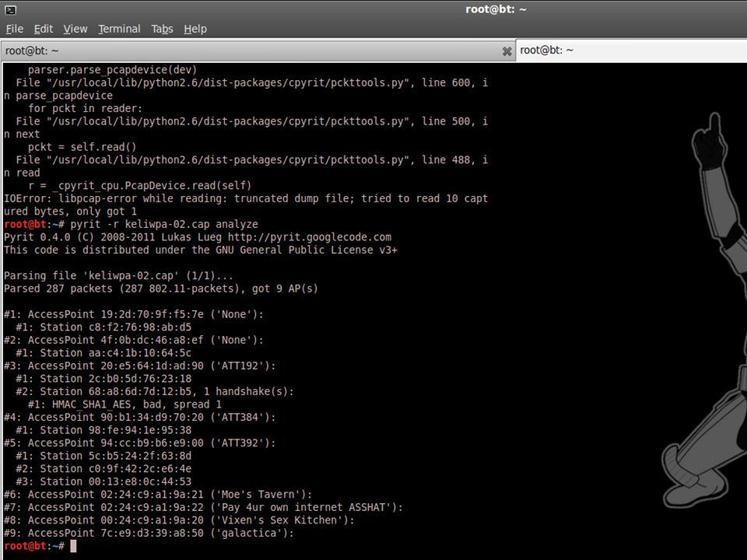Image resolution: width=747 pixels, height=560 pixels.
Task: Click the 'HMAC_SHA1_AES, bad, spread 1' line
Action: coord(124,404)
